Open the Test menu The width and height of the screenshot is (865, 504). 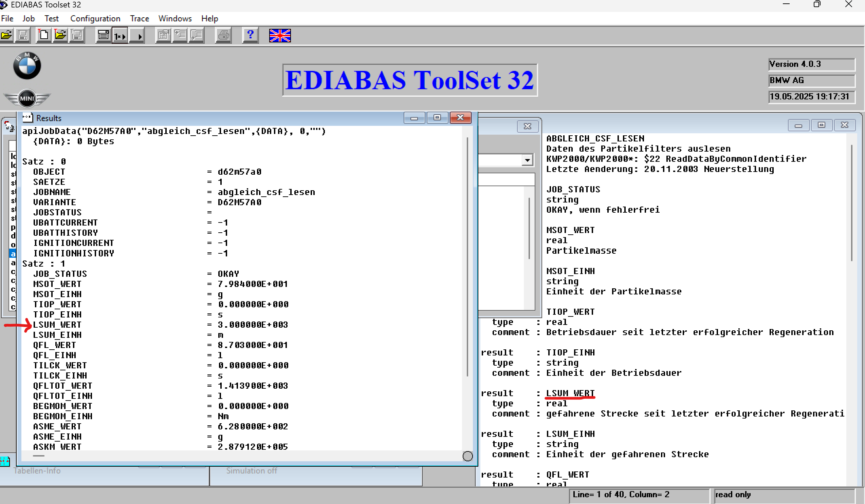click(52, 19)
